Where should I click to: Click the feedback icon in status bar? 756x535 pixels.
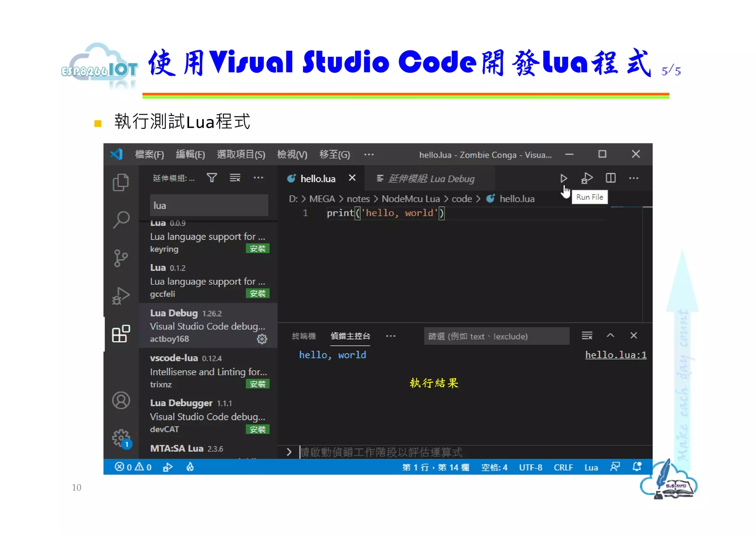[615, 467]
